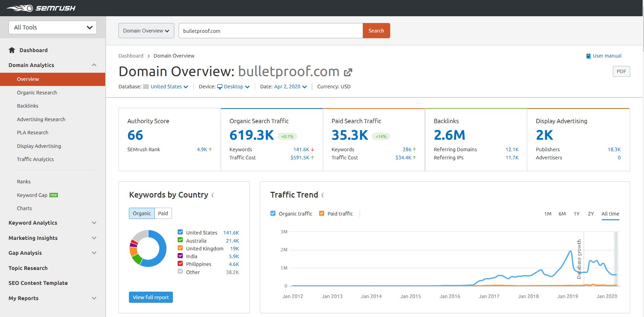Click the Authority Score 66 value
The width and height of the screenshot is (644, 317).
[135, 135]
